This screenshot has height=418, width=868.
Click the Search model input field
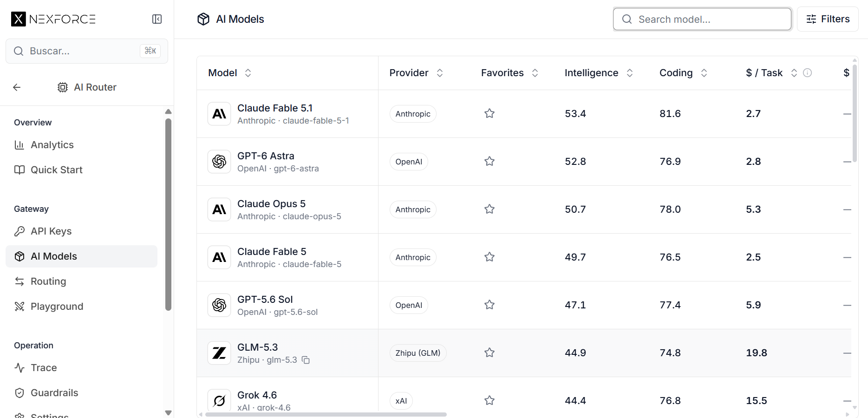[702, 19]
